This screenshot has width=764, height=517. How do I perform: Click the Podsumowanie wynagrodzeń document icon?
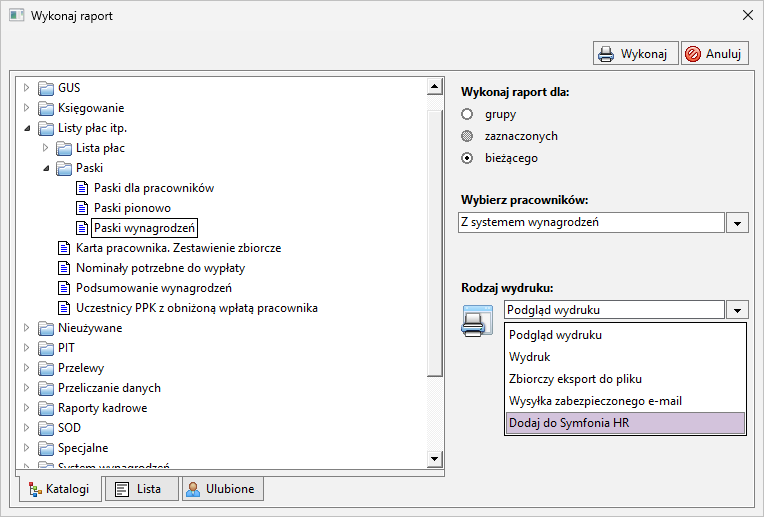pos(64,288)
